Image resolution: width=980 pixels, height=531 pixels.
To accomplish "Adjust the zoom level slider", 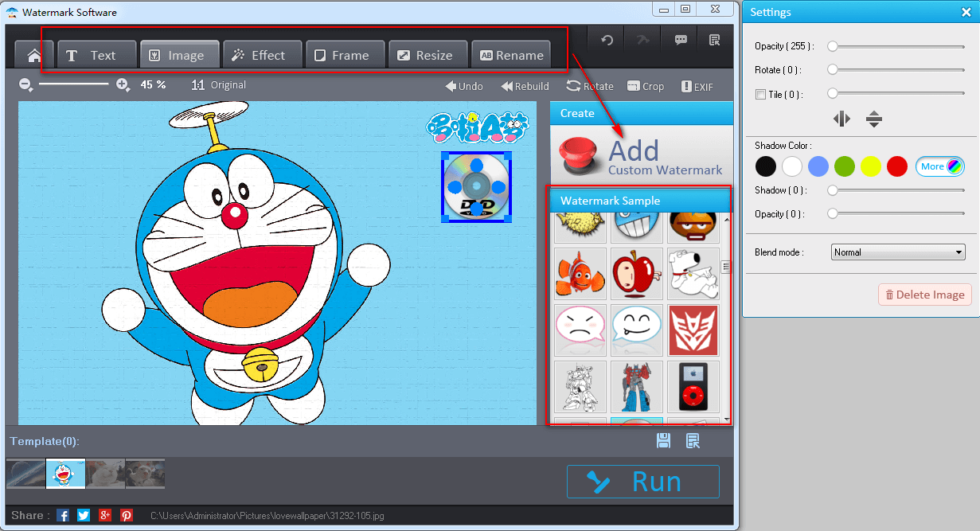I will coord(73,84).
